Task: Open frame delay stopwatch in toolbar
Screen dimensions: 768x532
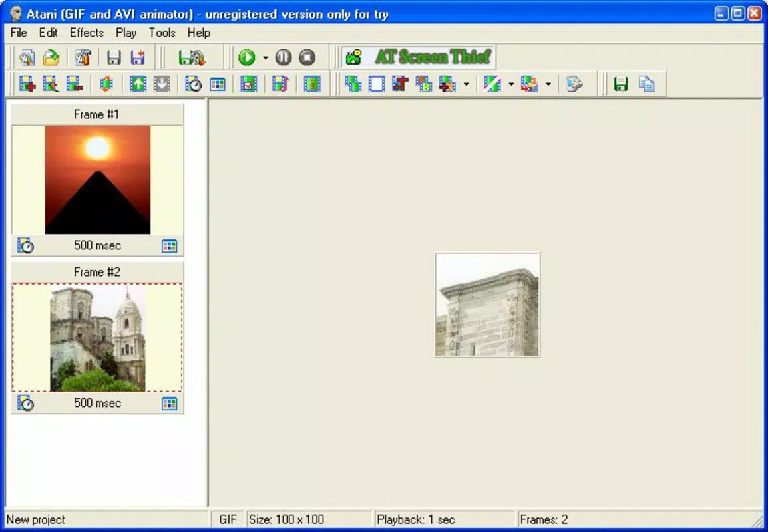Action: pyautogui.click(x=194, y=84)
